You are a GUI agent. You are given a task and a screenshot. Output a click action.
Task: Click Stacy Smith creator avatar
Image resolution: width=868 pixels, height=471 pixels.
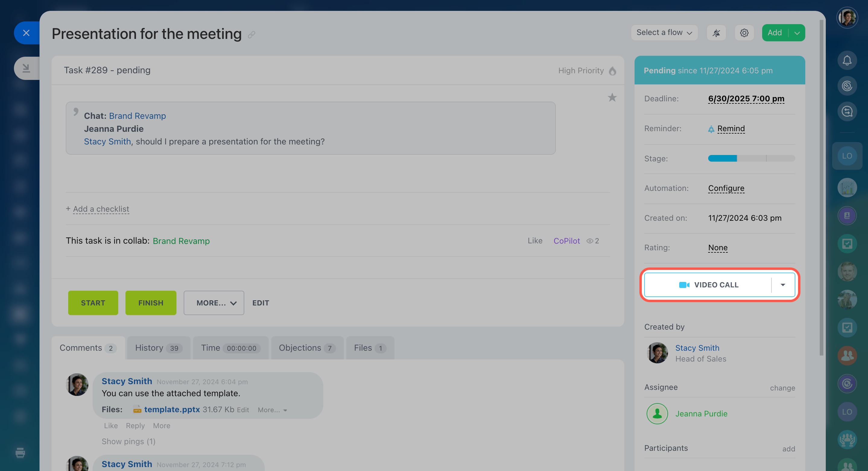(x=657, y=353)
